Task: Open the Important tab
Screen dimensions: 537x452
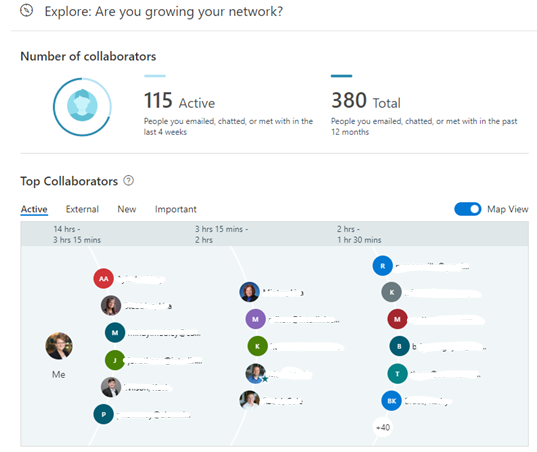Action: [176, 209]
